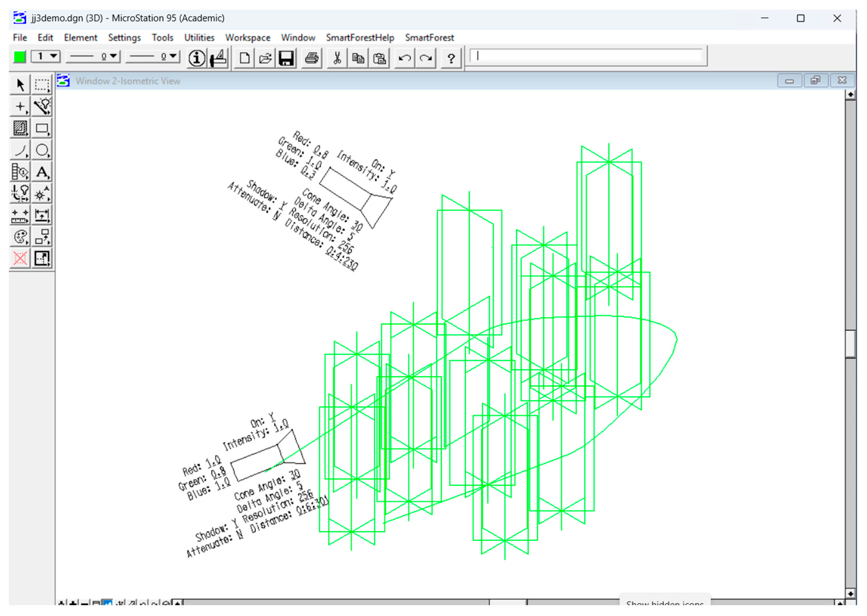This screenshot has width=867, height=616.
Task: Activate the red X Delete Element tool
Action: 20,259
